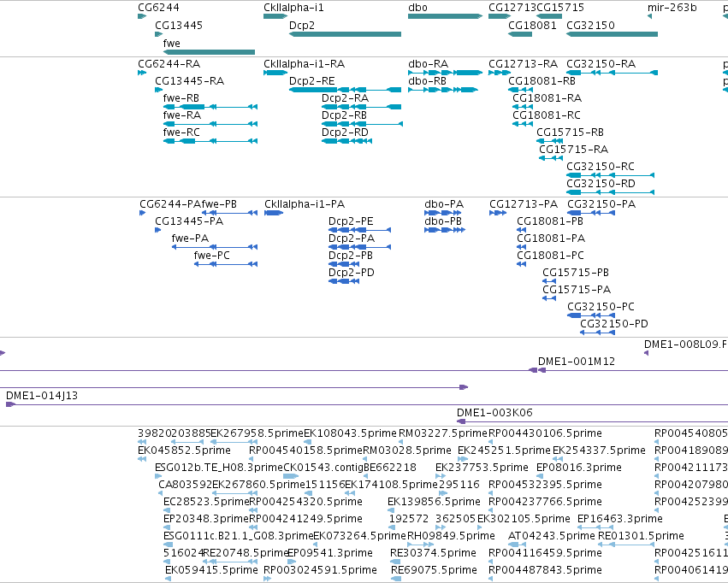Click protein label fwe-PA

tap(191, 238)
